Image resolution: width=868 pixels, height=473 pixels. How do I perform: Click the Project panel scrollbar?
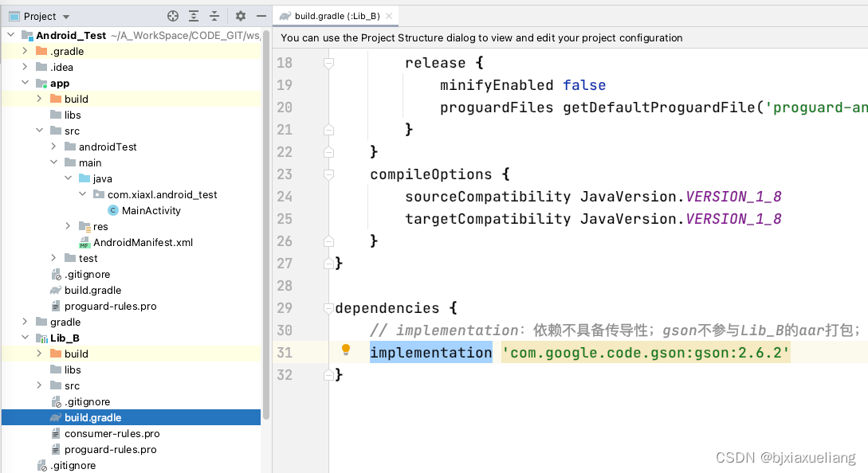(266, 224)
